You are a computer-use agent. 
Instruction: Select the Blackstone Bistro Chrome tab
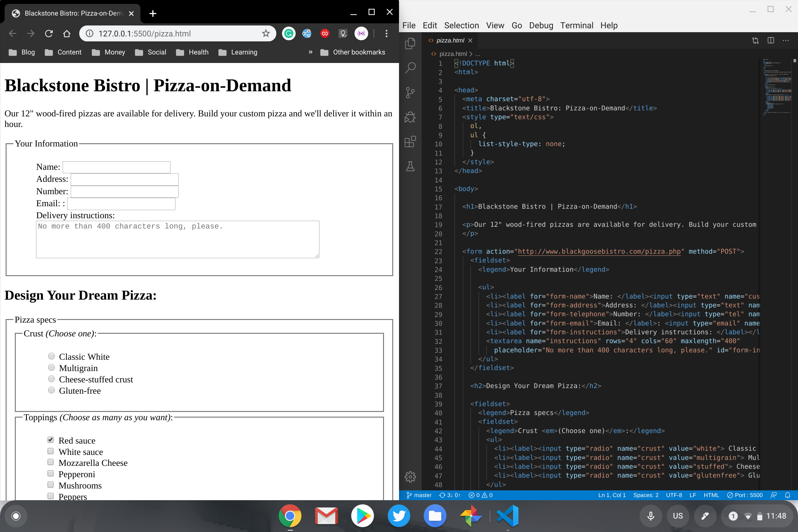coord(73,13)
